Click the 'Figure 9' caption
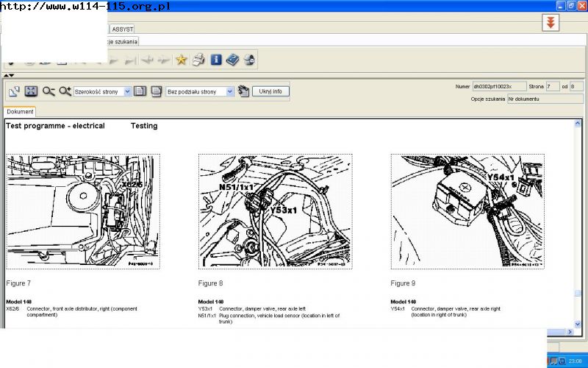Image resolution: width=588 pixels, height=368 pixels. tap(403, 283)
